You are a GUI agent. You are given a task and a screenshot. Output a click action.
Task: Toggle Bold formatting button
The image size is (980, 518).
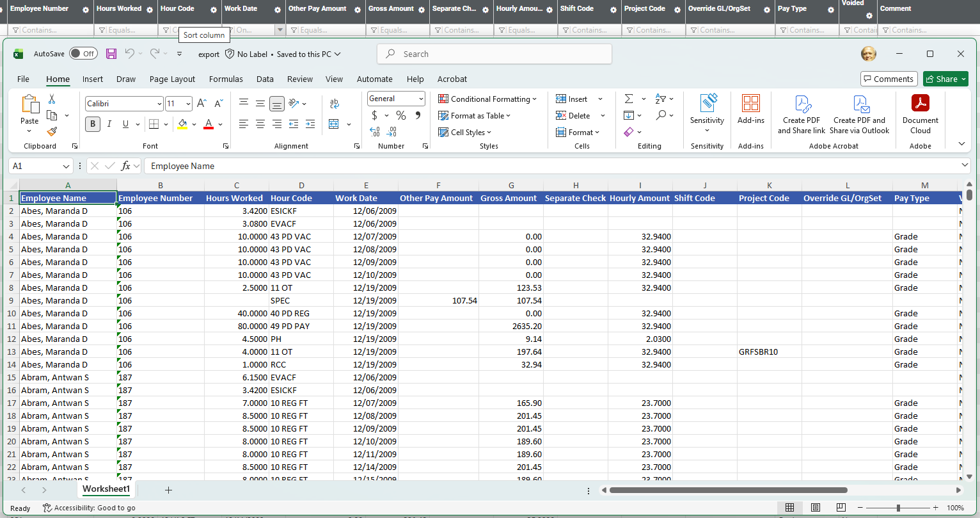point(93,124)
